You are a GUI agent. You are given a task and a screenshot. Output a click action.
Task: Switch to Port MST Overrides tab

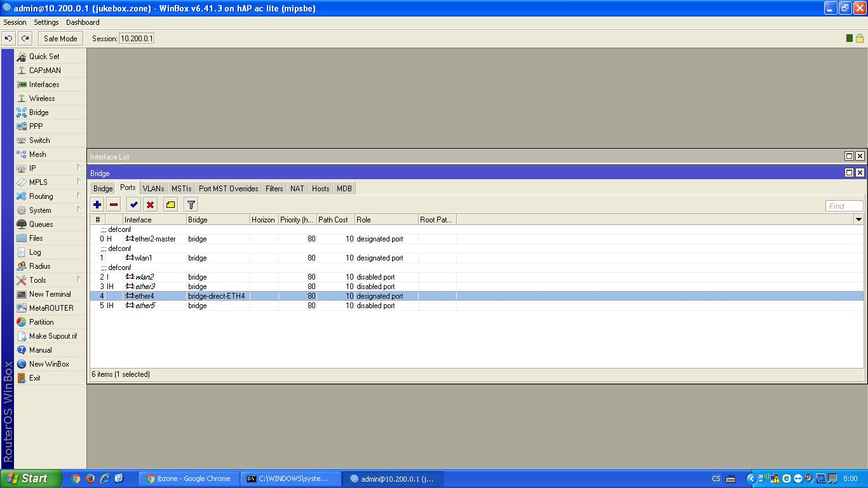pos(228,189)
